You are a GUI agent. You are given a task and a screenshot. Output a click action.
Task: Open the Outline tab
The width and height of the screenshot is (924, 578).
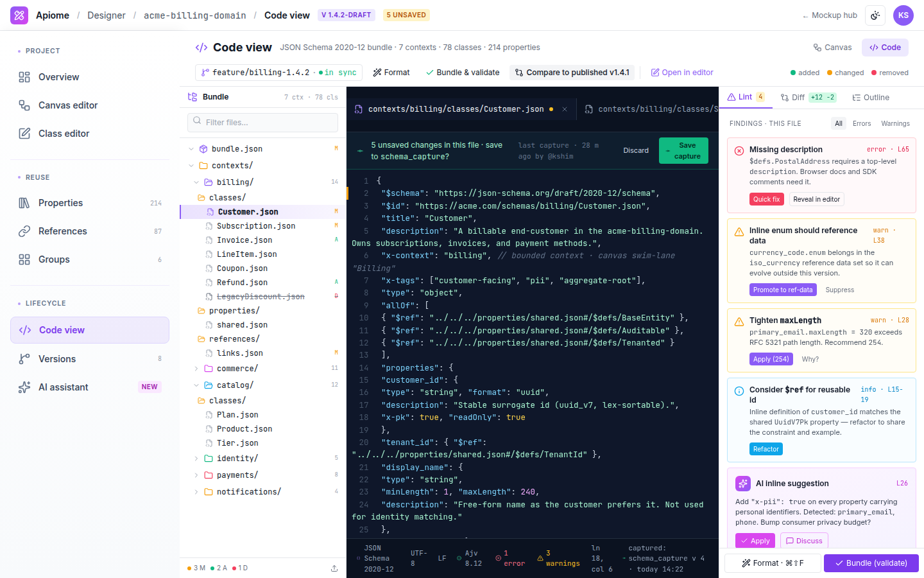[871, 98]
